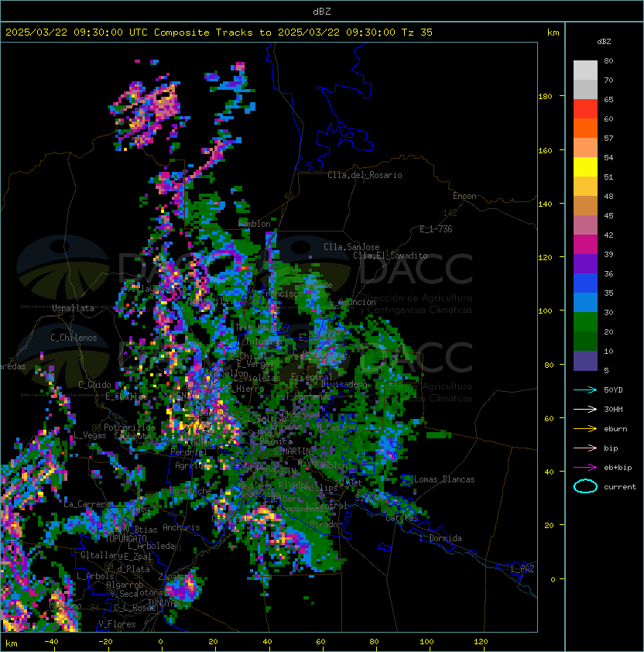This screenshot has height=652, width=644.
Task: Click the 30HM legend label
Action: pyautogui.click(x=613, y=409)
